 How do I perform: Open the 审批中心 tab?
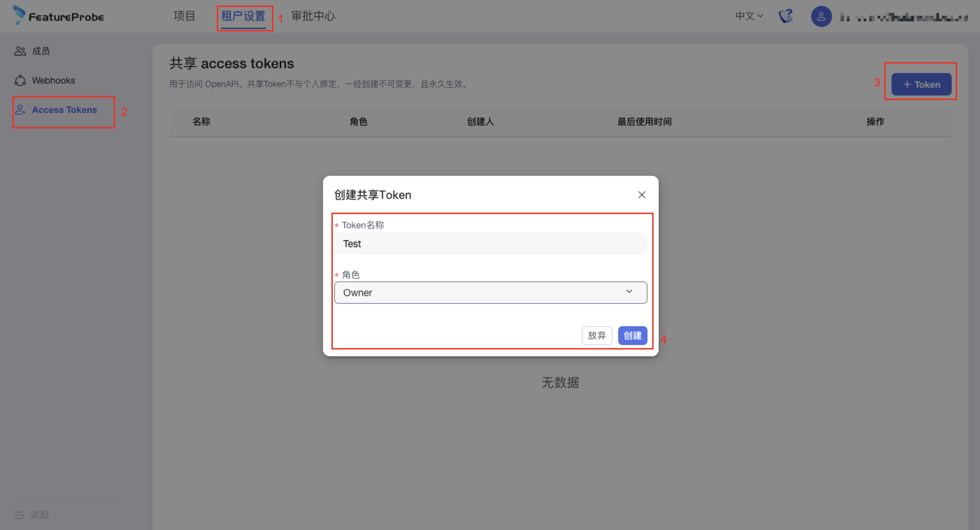pos(313,16)
